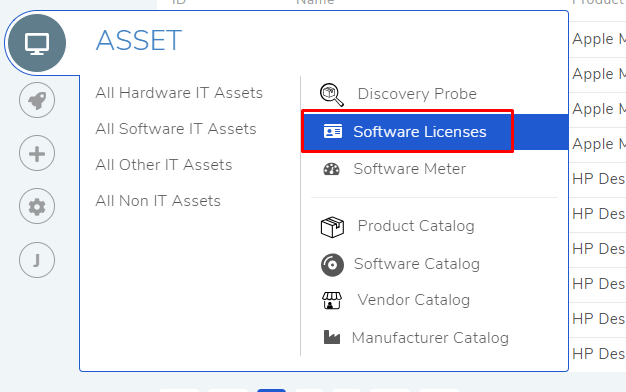This screenshot has height=392, width=626.
Task: Click the Manufacturer Catalog factory icon
Action: pos(332,337)
